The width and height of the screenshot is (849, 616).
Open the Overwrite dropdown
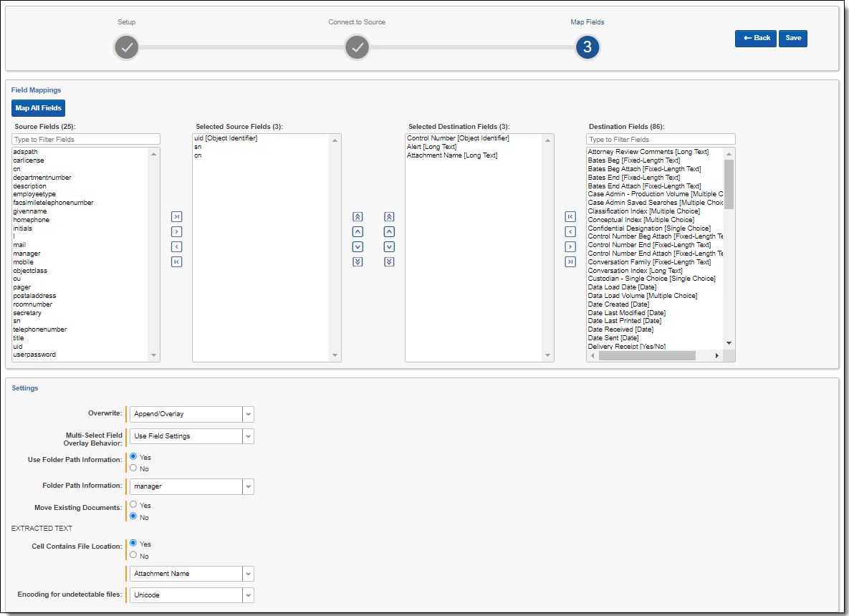coord(248,415)
